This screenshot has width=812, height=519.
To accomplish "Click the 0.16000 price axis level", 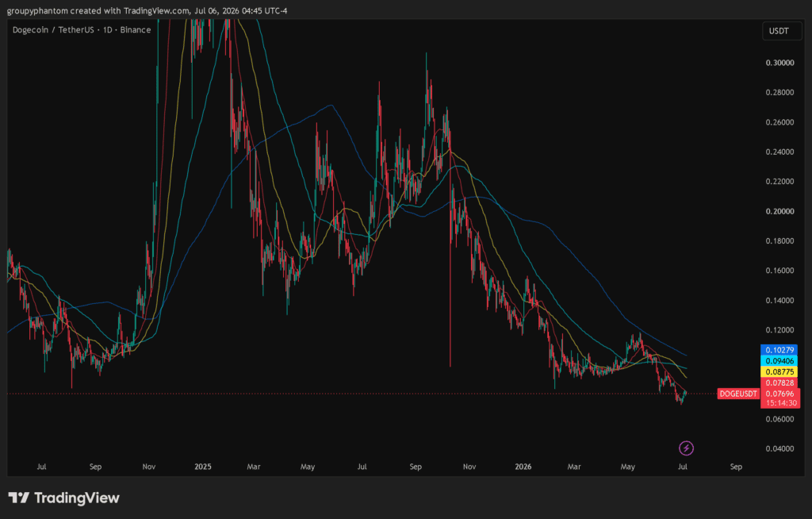I will (780, 270).
